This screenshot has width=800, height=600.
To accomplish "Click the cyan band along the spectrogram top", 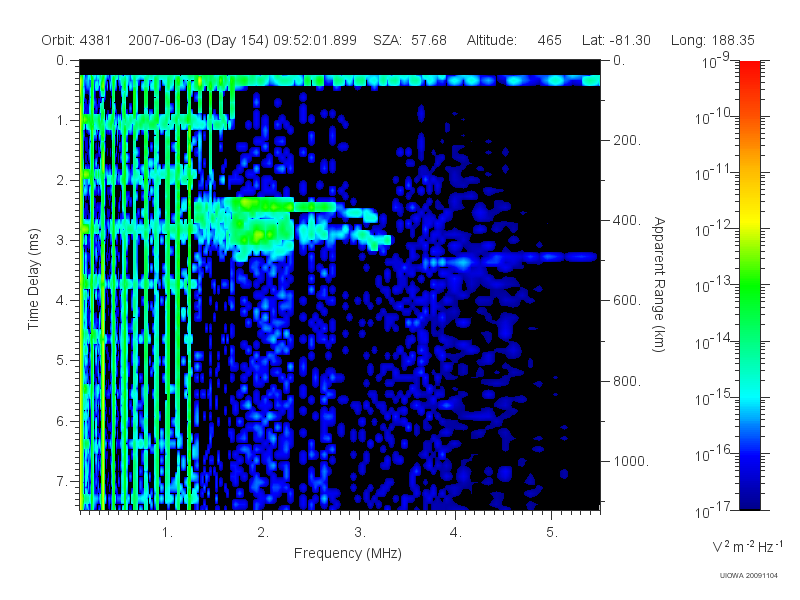I will 340,81.
